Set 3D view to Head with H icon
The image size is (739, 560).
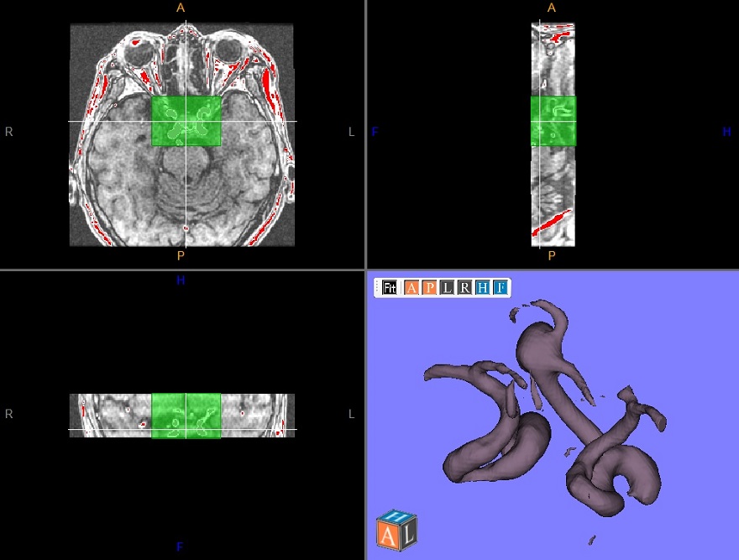point(483,287)
